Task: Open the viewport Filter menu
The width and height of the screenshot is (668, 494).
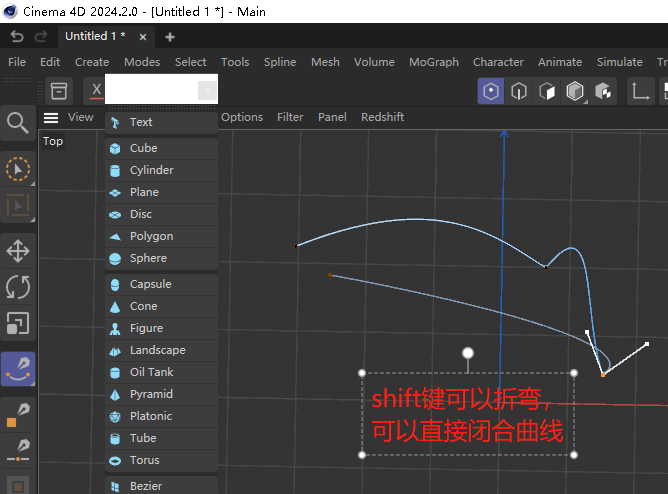Action: [x=290, y=117]
